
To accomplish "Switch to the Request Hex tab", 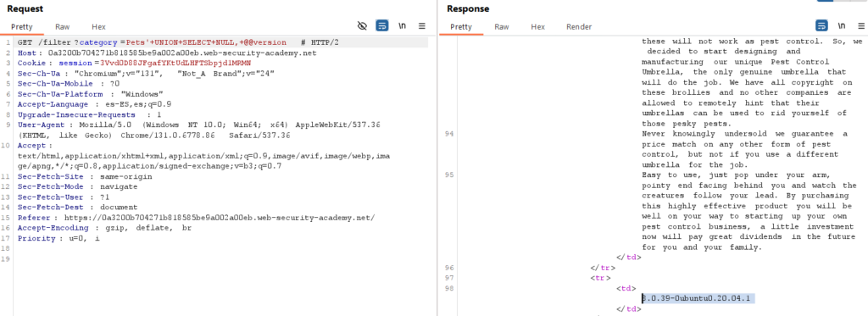I will pyautogui.click(x=98, y=26).
